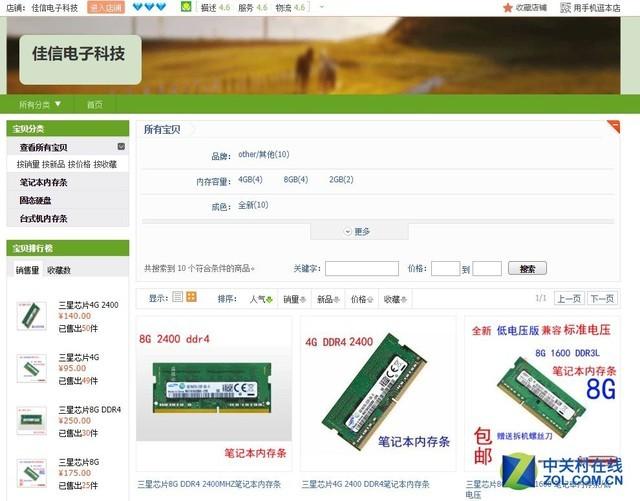Screen dimensions: 640x501
Task: Click the 用手机逛本店 link
Action: (x=597, y=8)
